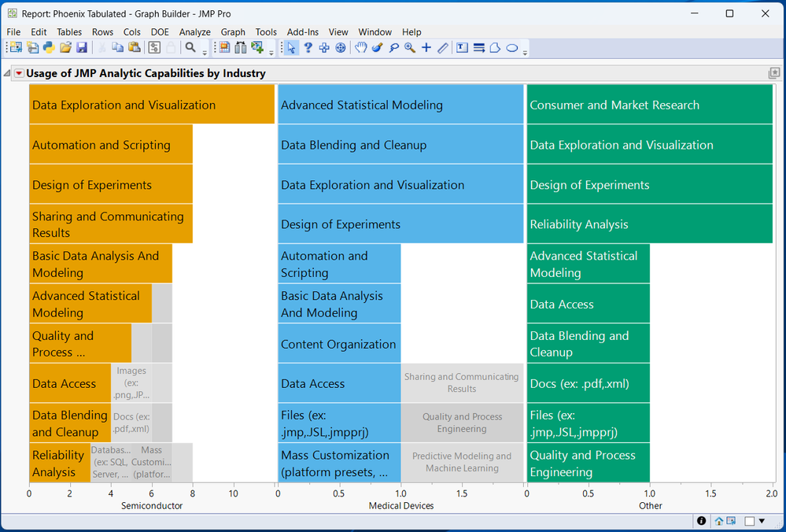Click the Python icon in the toolbar

[49, 48]
